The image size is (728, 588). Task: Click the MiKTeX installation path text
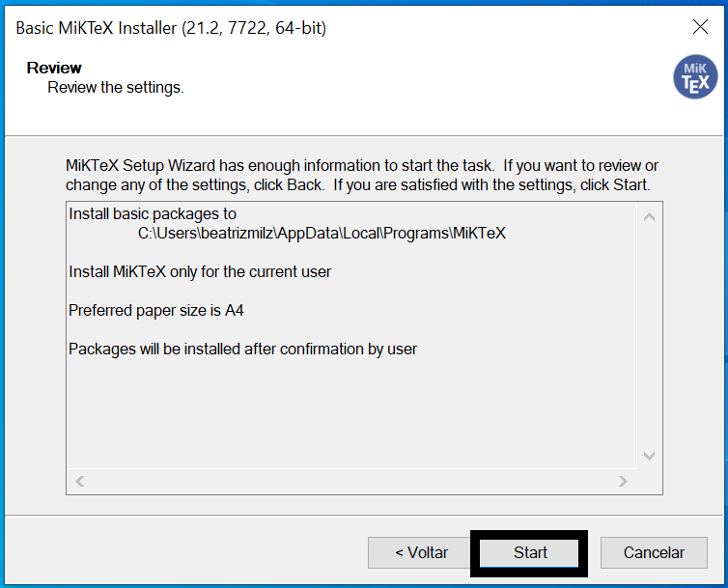(x=322, y=233)
